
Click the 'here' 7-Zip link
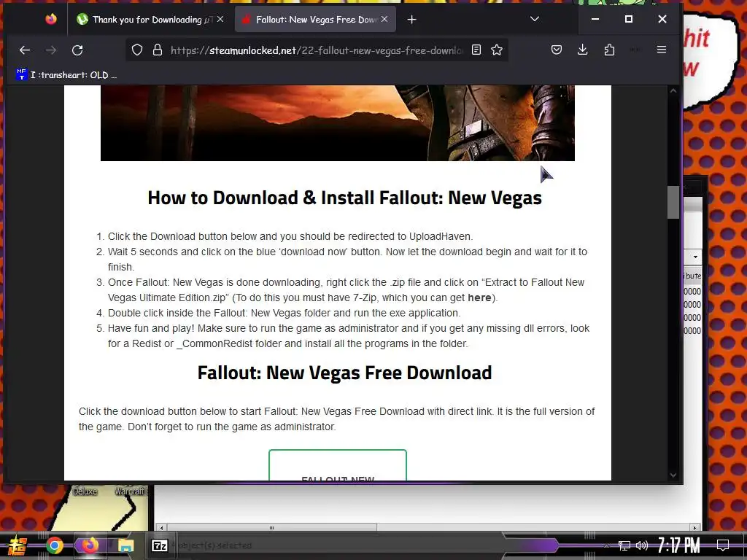pyautogui.click(x=479, y=297)
